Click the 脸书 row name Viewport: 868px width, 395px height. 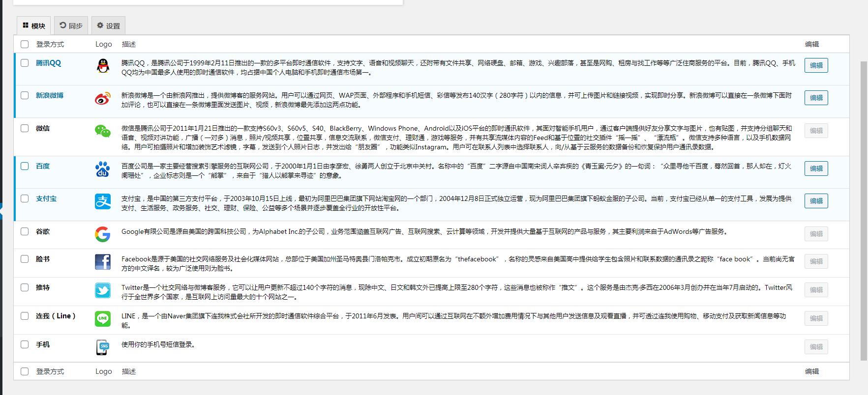[x=43, y=259]
